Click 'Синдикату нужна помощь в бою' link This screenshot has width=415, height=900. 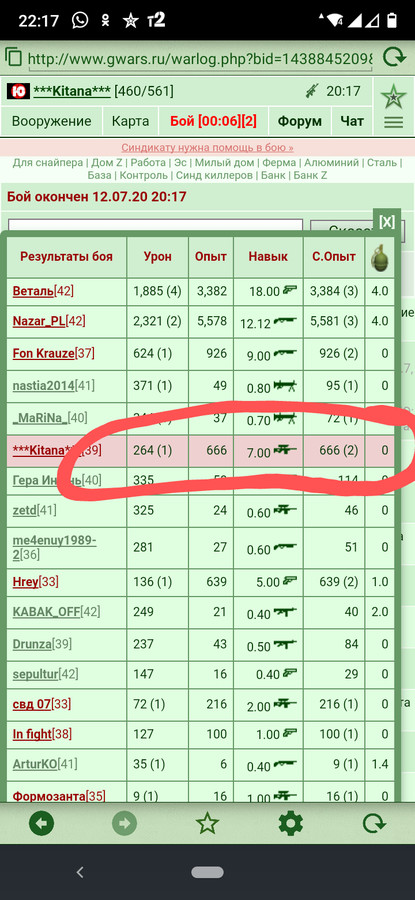207,148
